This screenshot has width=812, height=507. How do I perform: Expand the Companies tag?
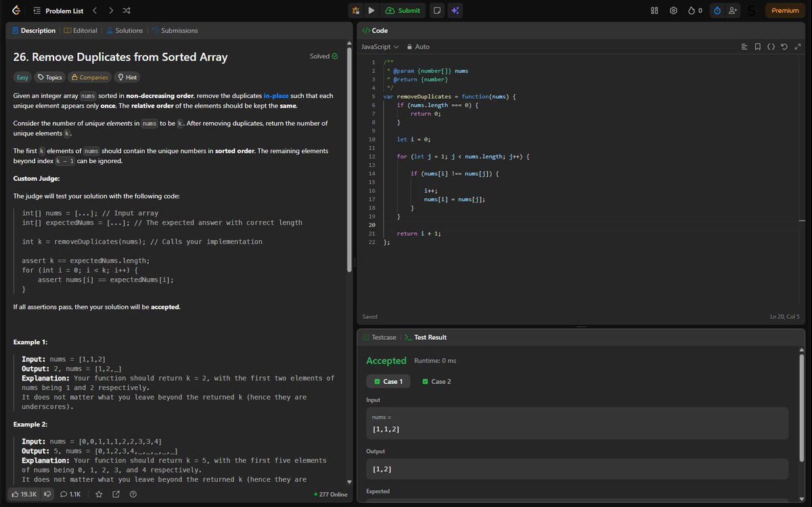tap(90, 77)
